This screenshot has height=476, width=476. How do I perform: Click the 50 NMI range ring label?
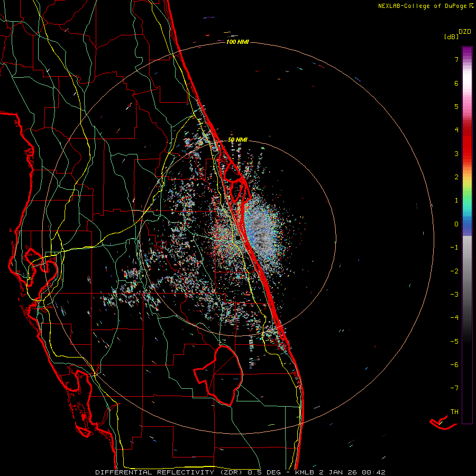point(237,140)
